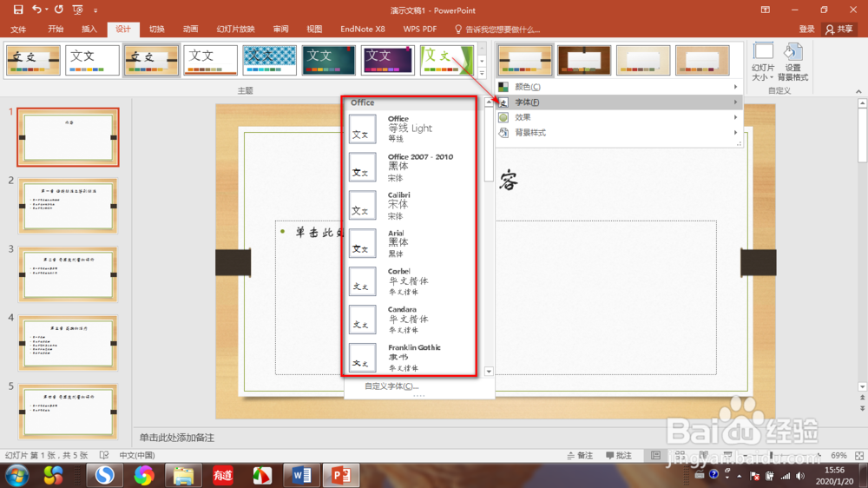Open Word from the taskbar
The width and height of the screenshot is (868, 488).
pyautogui.click(x=301, y=475)
